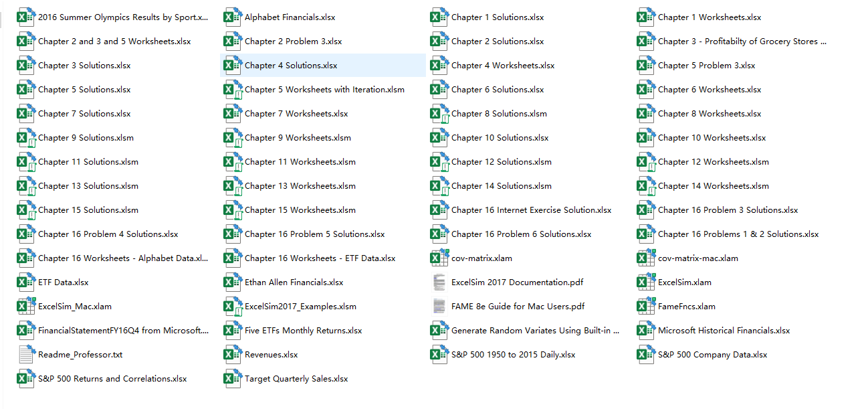Click the file name "cov-matrix-mac.xlam"

click(x=698, y=258)
